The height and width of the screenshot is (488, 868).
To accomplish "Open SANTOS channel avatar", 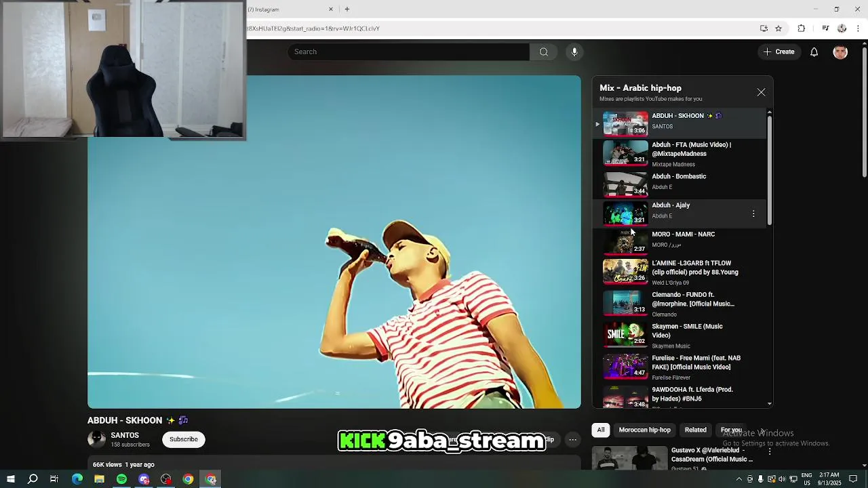I will point(97,439).
